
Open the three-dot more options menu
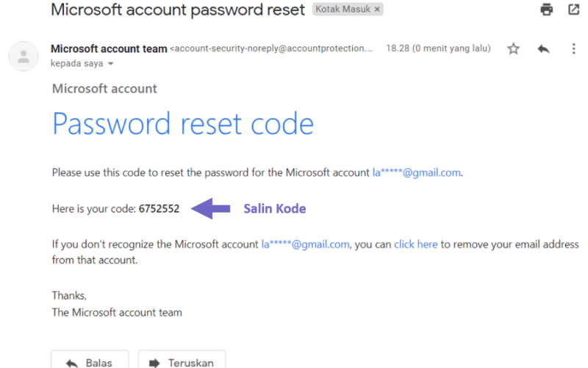[x=573, y=49]
